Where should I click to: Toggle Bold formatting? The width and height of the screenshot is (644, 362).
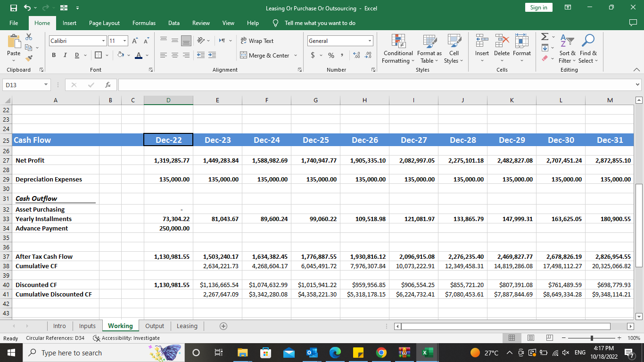(x=54, y=56)
